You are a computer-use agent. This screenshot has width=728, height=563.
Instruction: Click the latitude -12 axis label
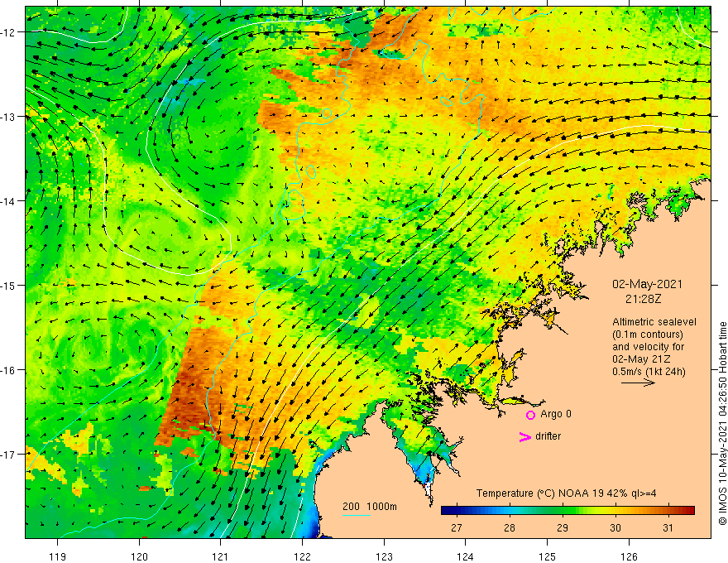8,32
